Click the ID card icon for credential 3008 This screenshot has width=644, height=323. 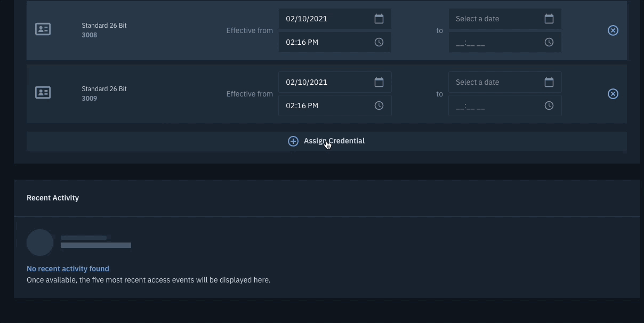[43, 29]
